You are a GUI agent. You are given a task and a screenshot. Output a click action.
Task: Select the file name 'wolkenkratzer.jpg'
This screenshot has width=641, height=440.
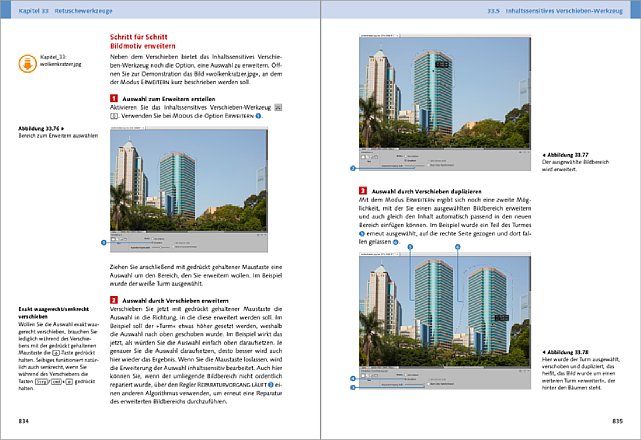point(61,64)
